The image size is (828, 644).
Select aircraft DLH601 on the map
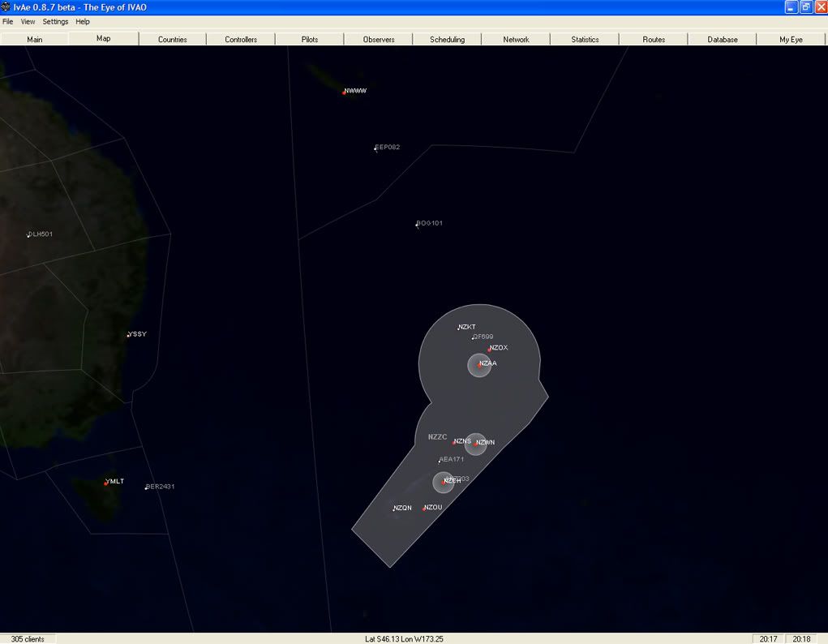28,235
